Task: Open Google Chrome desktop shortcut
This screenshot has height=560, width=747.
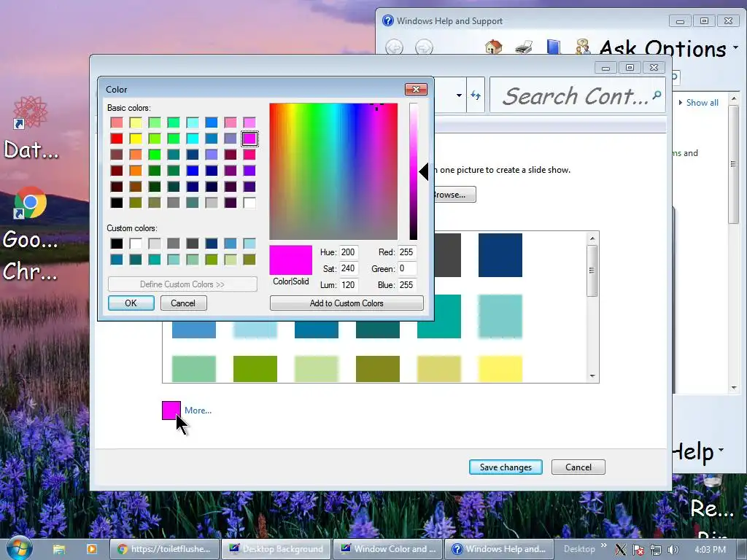Action: (x=29, y=203)
